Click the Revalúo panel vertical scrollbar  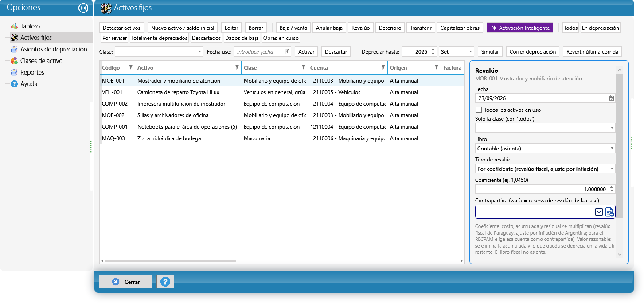click(x=620, y=146)
